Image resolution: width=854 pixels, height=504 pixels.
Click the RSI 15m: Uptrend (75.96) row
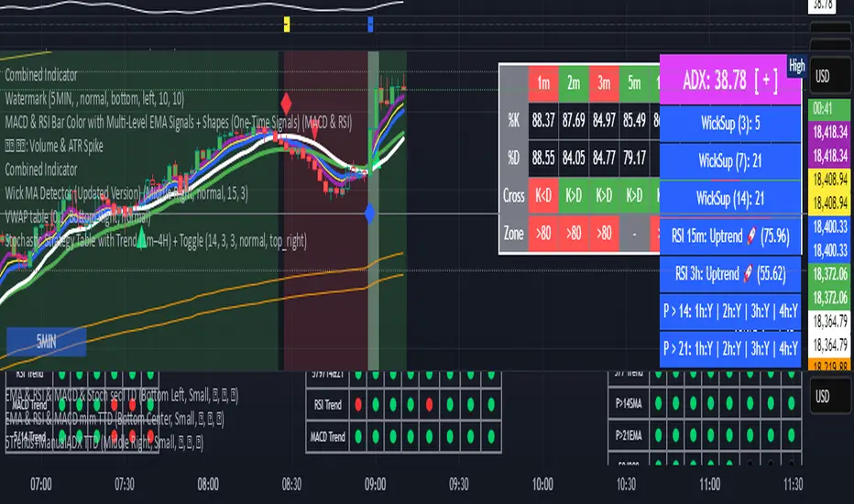click(730, 236)
